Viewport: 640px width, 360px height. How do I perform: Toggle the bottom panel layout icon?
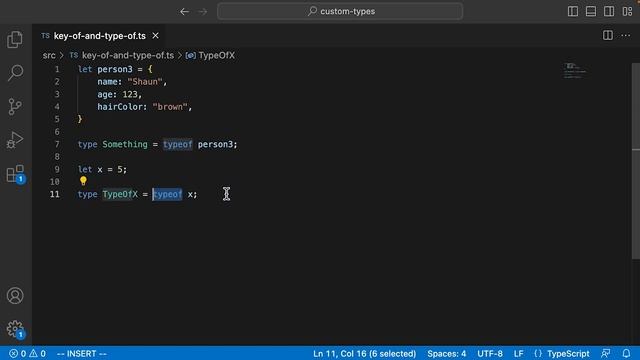pos(591,11)
